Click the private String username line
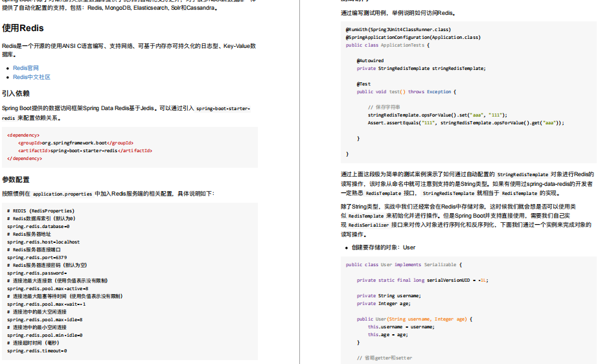Viewport: 598px width, 364px height. coord(389,296)
